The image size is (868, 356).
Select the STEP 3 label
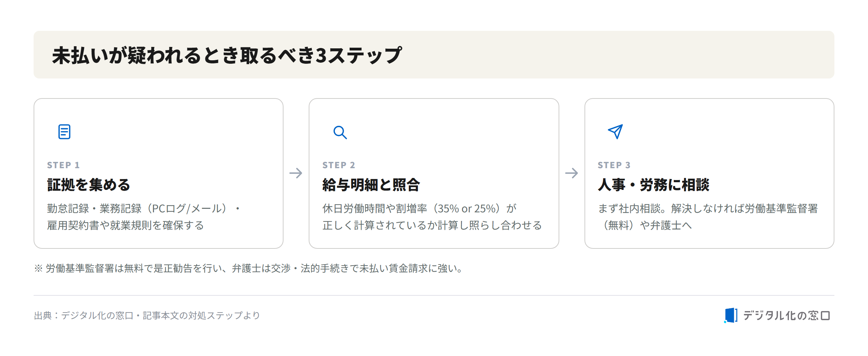coord(614,165)
